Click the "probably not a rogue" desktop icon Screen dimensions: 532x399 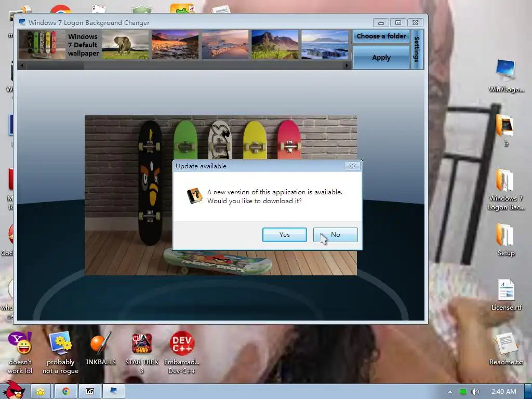click(x=60, y=353)
